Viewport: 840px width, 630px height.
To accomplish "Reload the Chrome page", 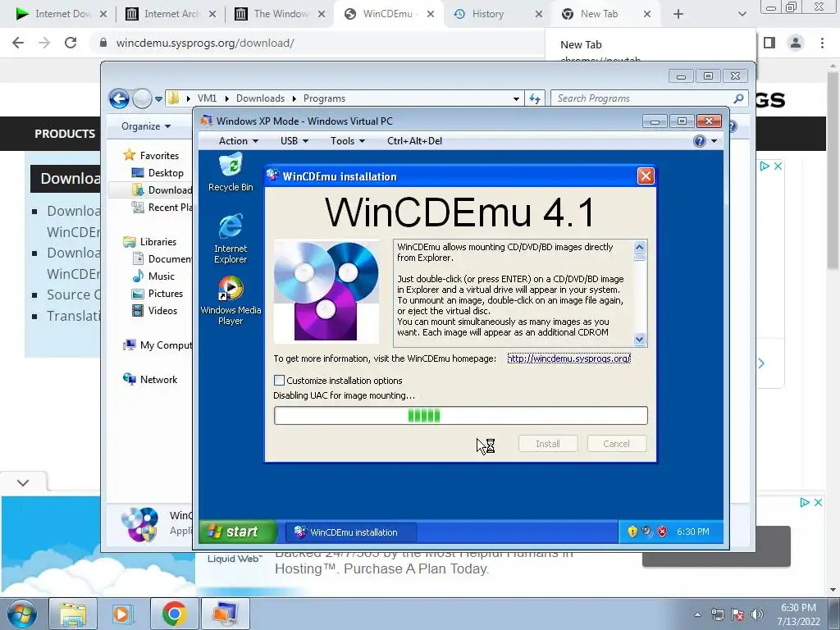I will (x=71, y=43).
